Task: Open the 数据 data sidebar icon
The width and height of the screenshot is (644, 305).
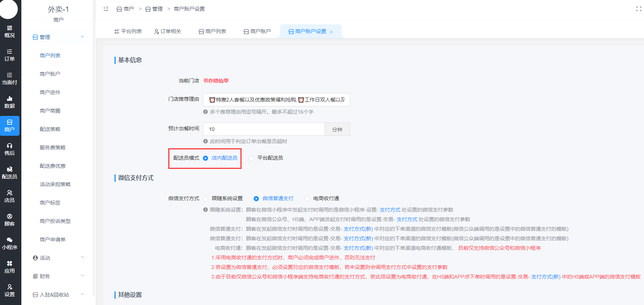Action: point(10,102)
